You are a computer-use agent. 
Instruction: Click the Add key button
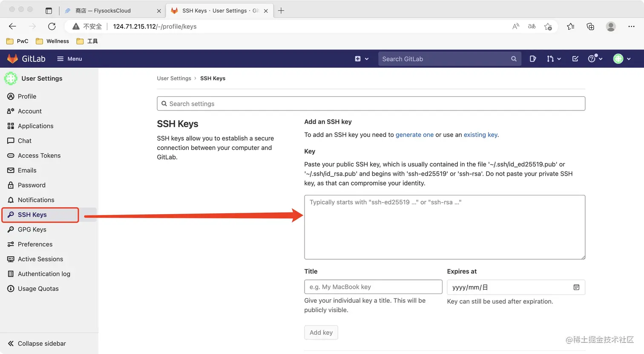coord(321,333)
